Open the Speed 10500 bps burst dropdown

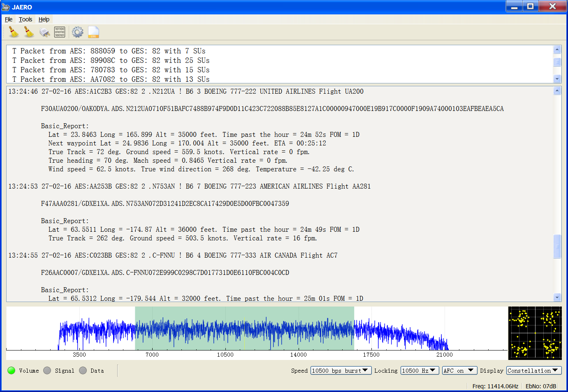pyautogui.click(x=341, y=371)
